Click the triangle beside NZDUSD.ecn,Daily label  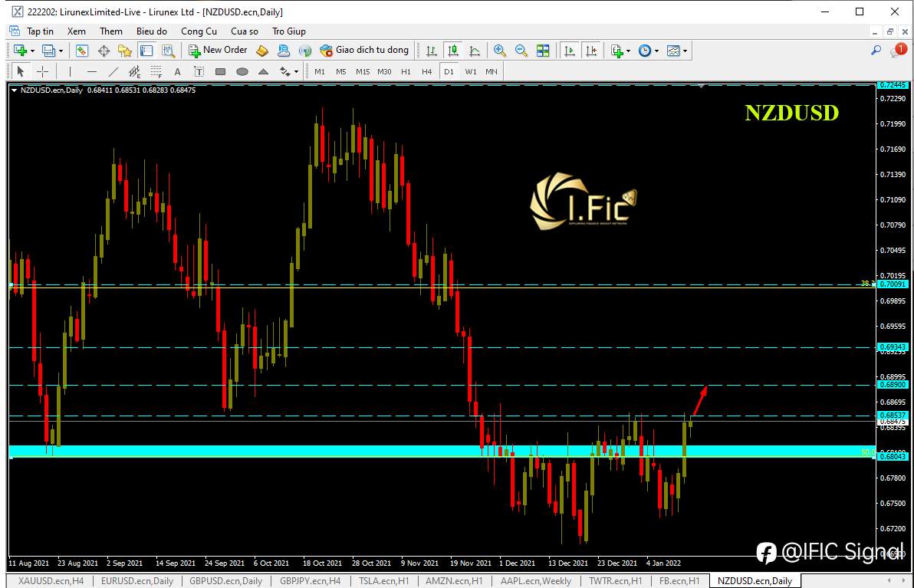pos(14,90)
